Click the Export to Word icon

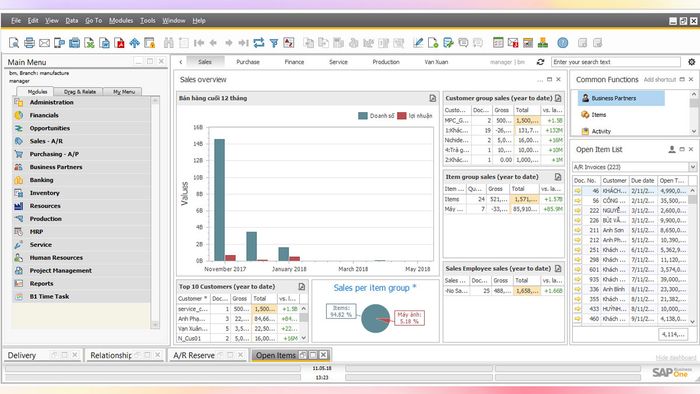(104, 43)
